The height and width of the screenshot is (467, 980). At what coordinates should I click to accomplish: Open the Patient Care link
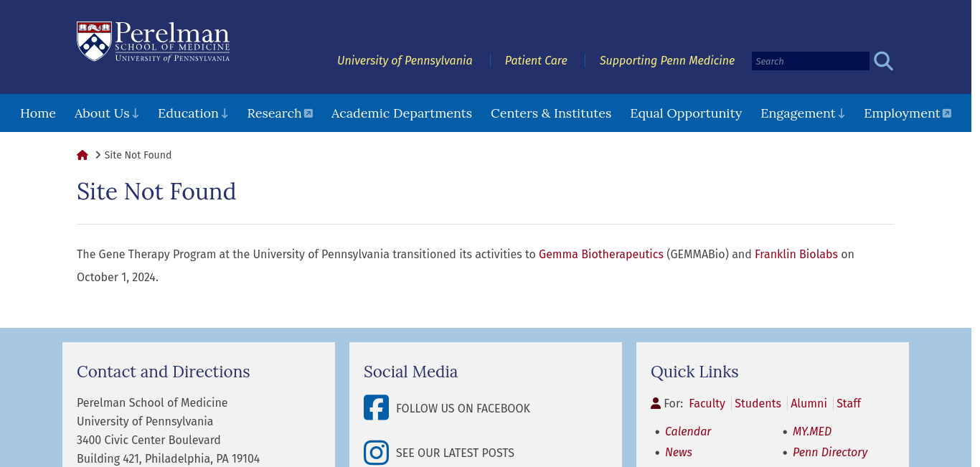point(536,60)
